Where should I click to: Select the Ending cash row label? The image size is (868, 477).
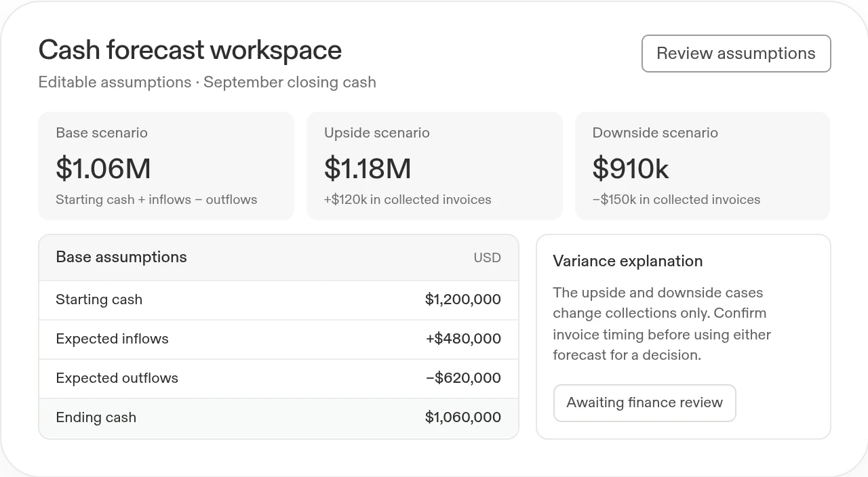coord(96,417)
